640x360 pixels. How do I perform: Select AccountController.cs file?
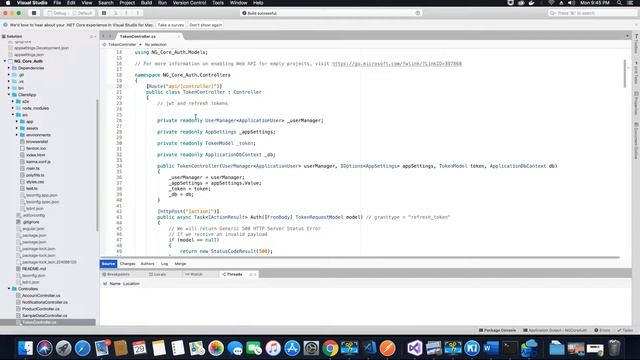click(41, 296)
